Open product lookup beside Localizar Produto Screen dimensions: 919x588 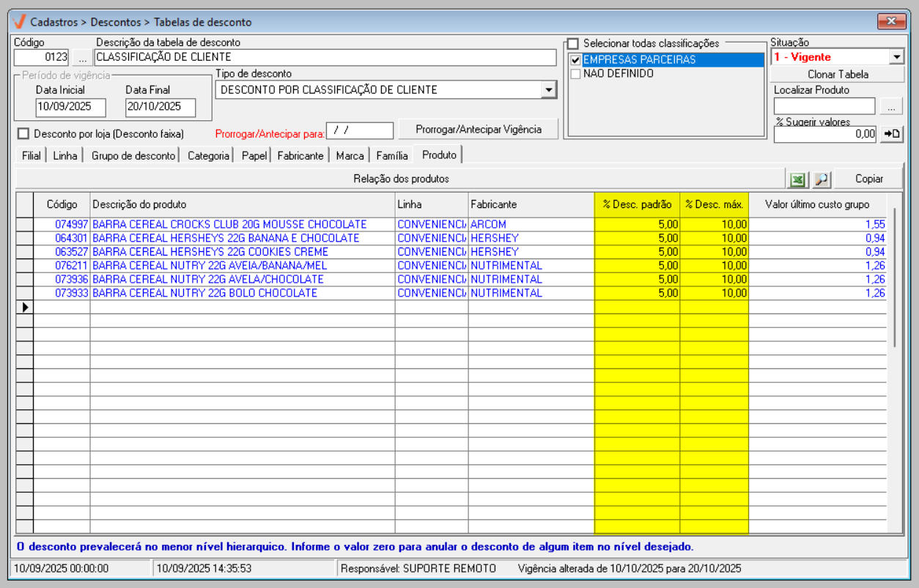[x=890, y=107]
